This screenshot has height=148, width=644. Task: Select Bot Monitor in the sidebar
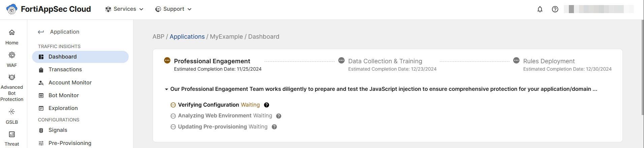coord(64,96)
